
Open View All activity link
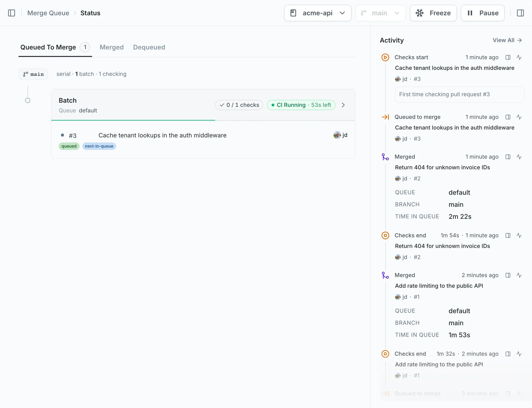point(507,40)
